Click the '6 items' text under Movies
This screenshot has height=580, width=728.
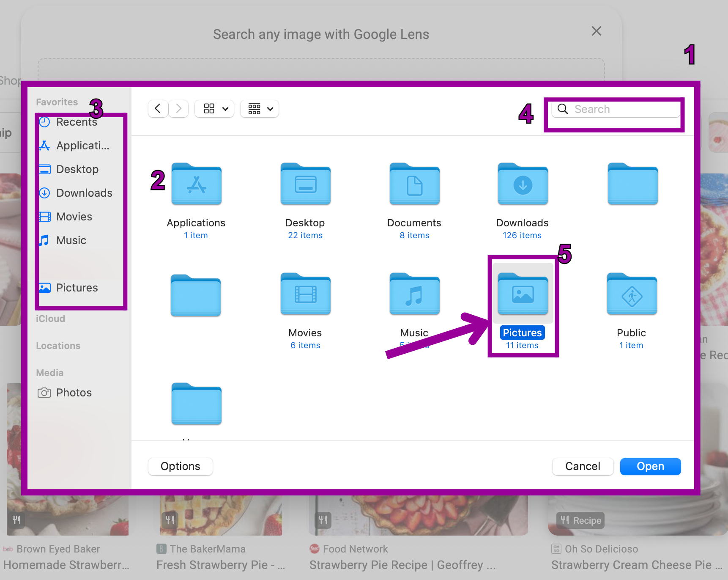point(305,345)
